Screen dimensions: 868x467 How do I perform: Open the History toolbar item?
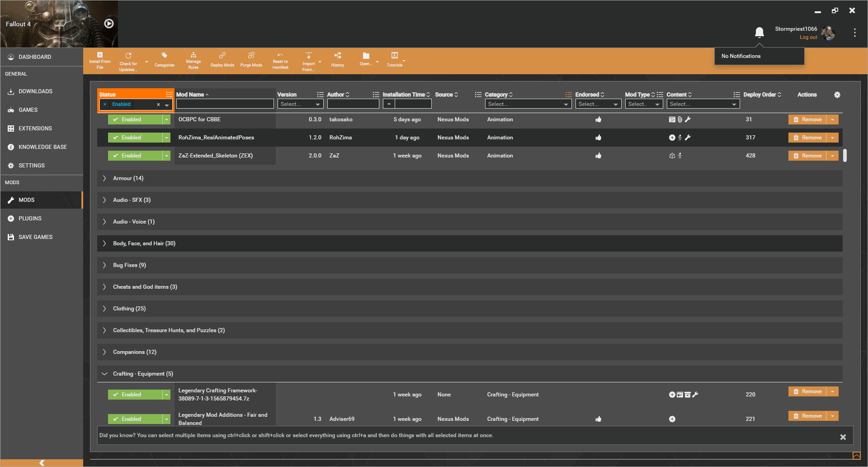338,59
